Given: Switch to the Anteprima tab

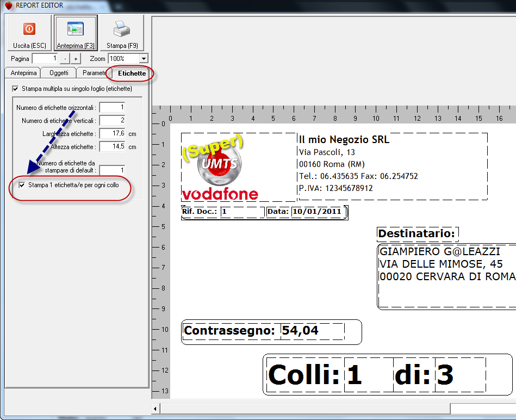Looking at the screenshot, I should (23, 73).
